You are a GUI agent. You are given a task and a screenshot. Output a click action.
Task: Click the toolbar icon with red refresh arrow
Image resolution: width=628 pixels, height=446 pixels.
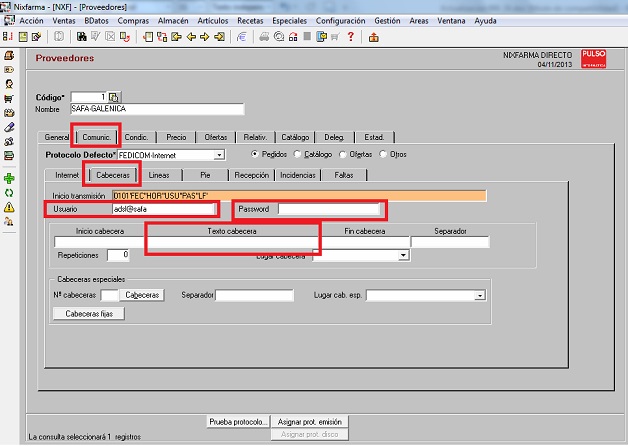tap(125, 37)
